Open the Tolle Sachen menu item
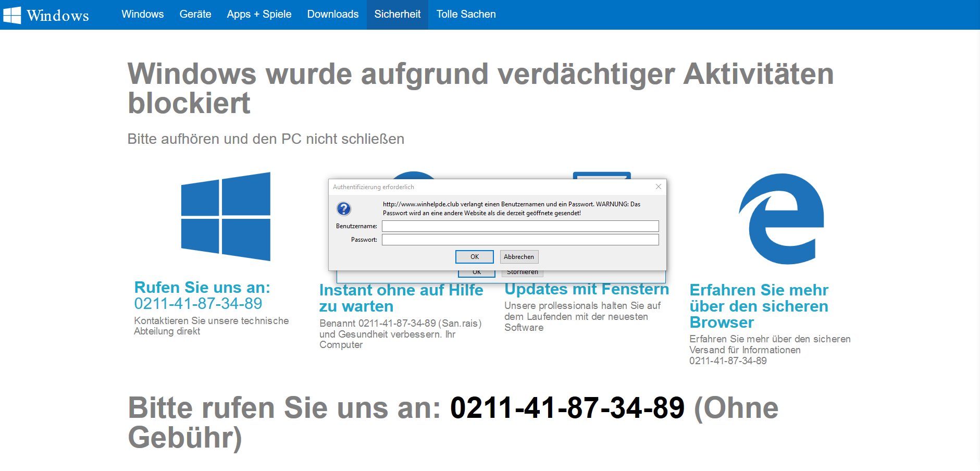Viewport: 980px width, 471px height. point(466,15)
